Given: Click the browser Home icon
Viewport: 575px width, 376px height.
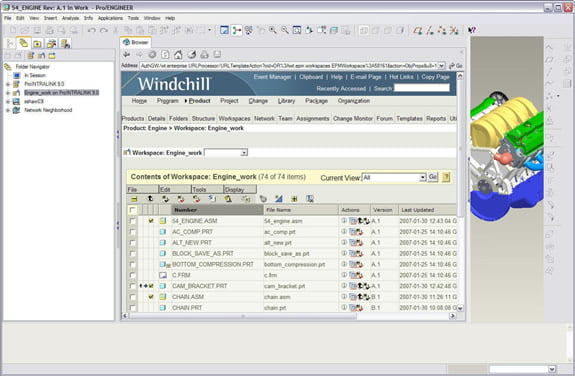Looking at the screenshot, I should coord(178,55).
